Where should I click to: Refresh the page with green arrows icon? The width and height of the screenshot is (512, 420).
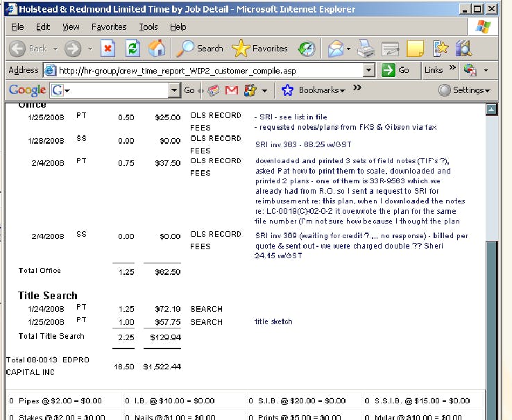(133, 49)
